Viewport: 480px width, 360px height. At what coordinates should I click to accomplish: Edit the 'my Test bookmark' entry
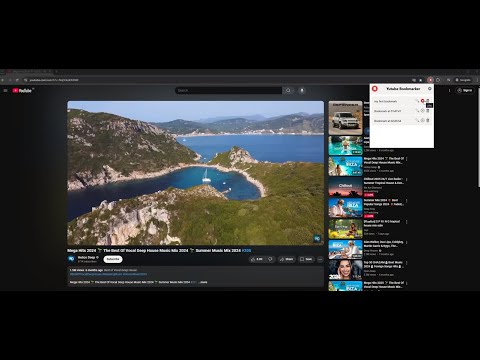coord(417,101)
